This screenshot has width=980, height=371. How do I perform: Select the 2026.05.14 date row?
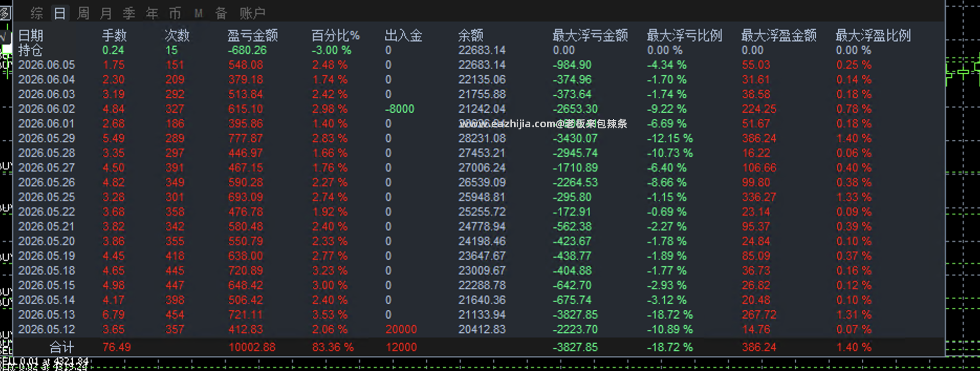tap(47, 300)
